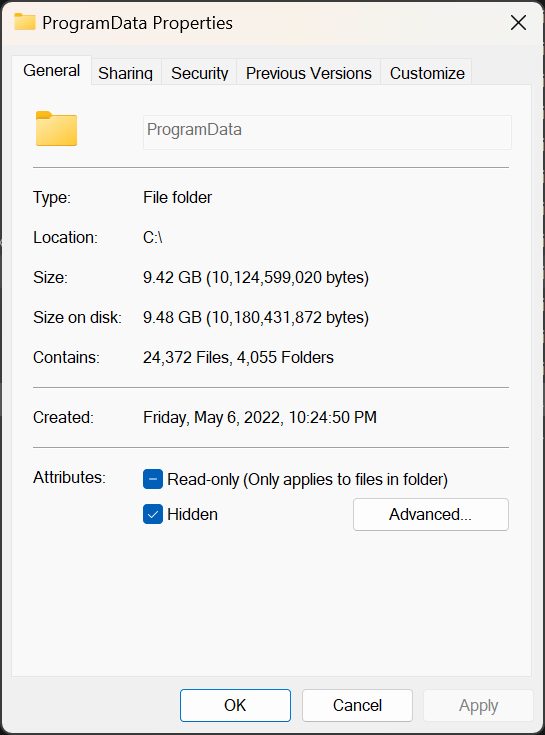The width and height of the screenshot is (545, 735).
Task: Click the small folder icon in title bar
Action: click(x=25, y=22)
